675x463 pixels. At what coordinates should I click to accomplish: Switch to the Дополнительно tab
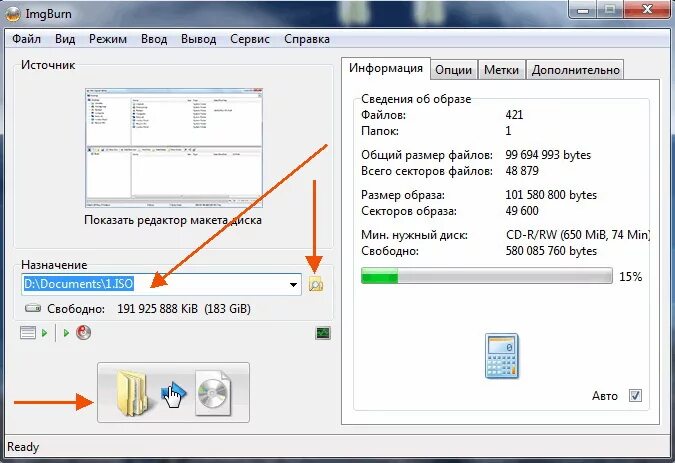[x=576, y=70]
